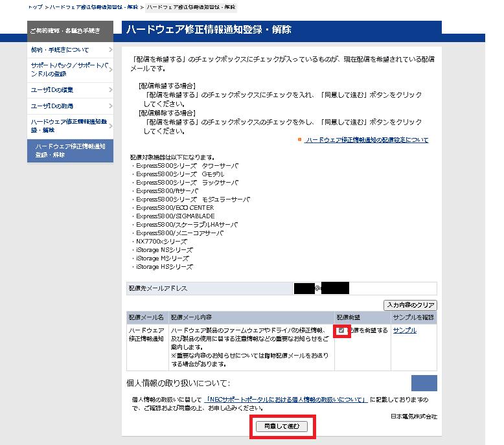
Task: Click the 配信先メールアドレス input field
Action: coord(365,288)
